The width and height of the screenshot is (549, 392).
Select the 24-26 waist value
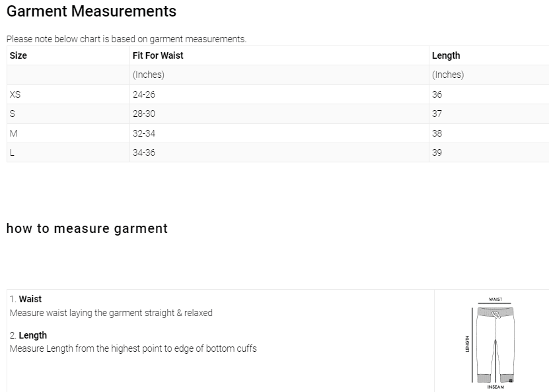[x=144, y=94]
